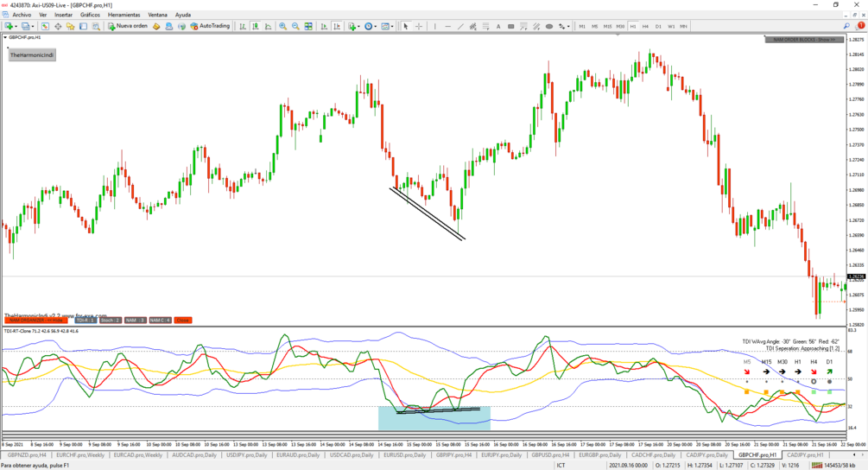Select the trendline drawing tool
Viewport: 868px width, 470px height.
460,26
